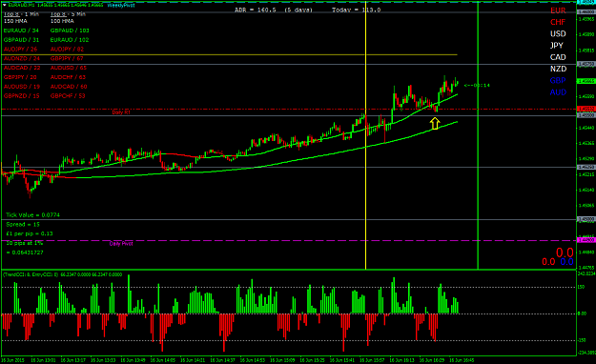The width and height of the screenshot is (596, 364).
Task: Click the blue AUD currency label
Action: tap(558, 92)
